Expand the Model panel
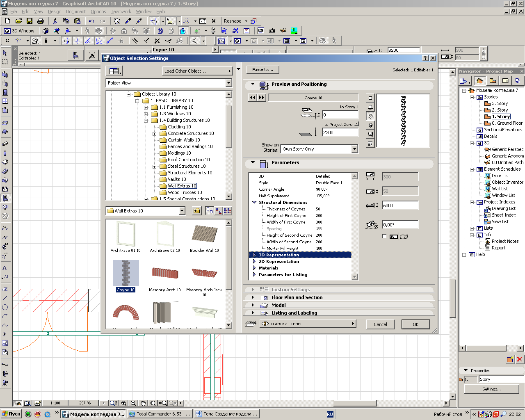This screenshot has height=420, width=525. pos(253,305)
